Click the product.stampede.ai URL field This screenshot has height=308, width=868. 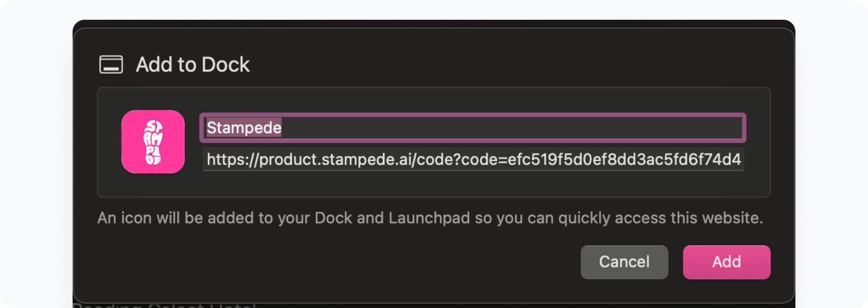[473, 159]
